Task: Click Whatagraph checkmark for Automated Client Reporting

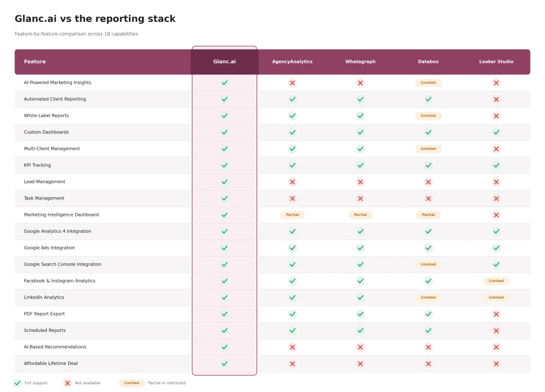Action: 360,99
